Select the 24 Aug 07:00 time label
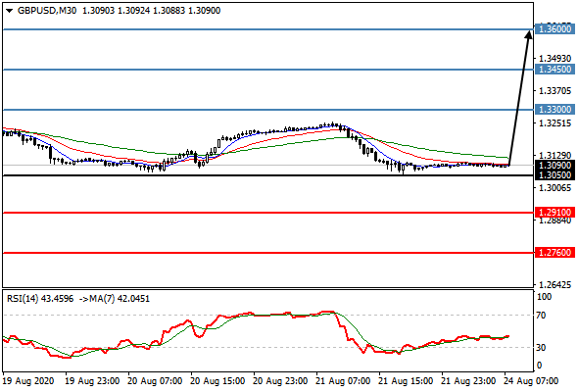 531,381
